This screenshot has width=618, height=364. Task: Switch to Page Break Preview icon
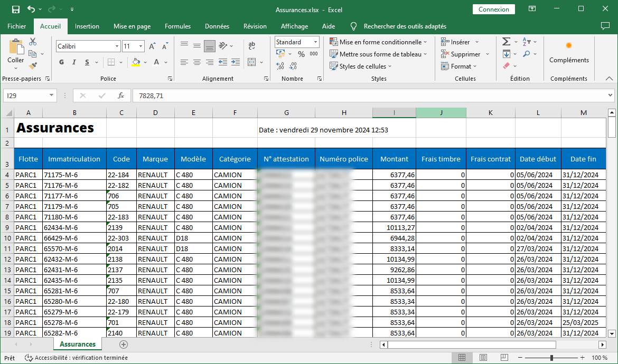(x=504, y=357)
